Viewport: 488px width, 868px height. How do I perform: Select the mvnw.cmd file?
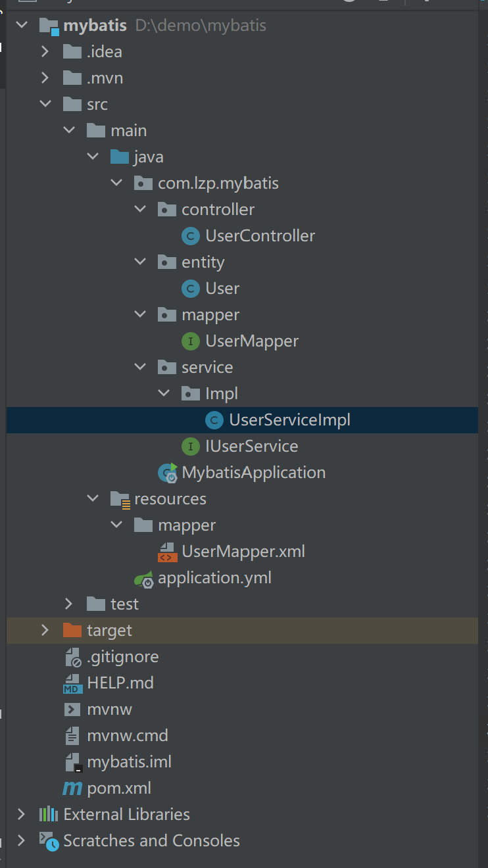click(128, 736)
